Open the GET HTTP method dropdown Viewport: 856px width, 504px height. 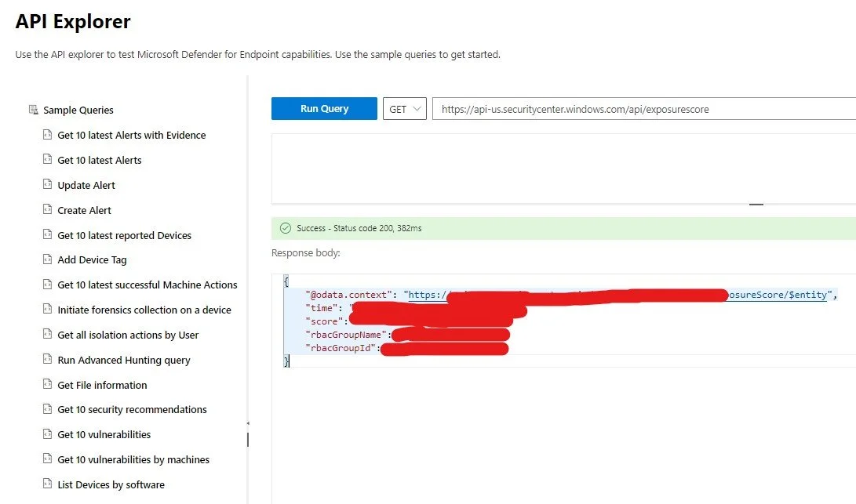coord(405,108)
